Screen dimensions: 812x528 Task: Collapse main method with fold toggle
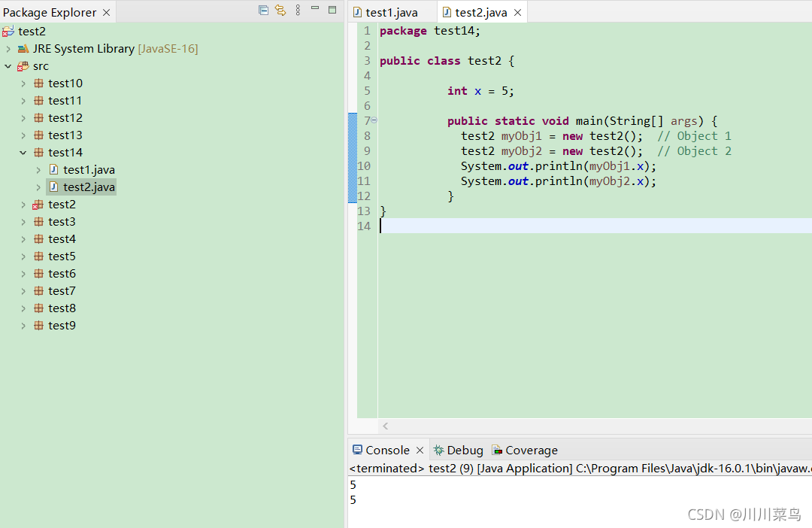point(374,120)
